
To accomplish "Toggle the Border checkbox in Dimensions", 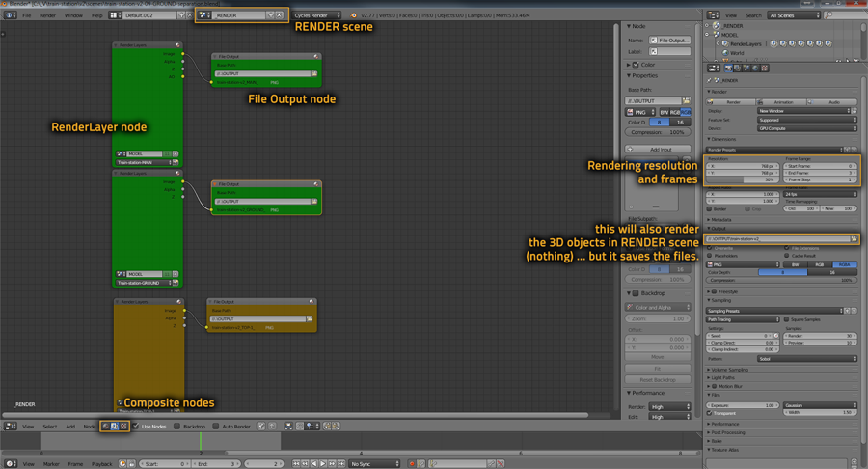I will (x=710, y=209).
